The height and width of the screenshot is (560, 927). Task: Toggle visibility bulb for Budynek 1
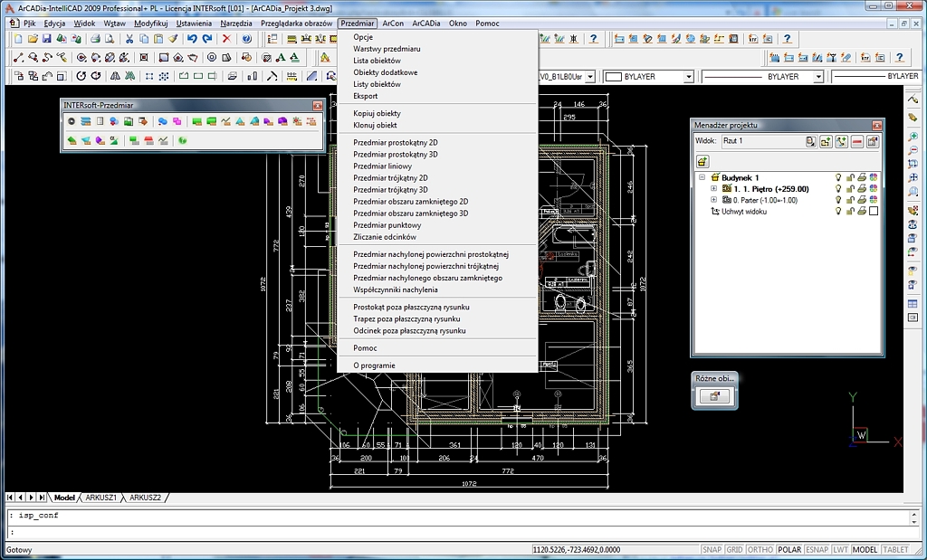(x=837, y=178)
